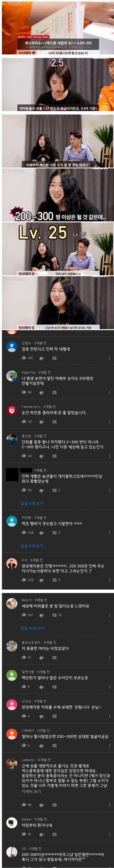This screenshot has width=114, height=868.
Task: Like 커리짱's comment with 228 likes
Action: pos(24,532)
